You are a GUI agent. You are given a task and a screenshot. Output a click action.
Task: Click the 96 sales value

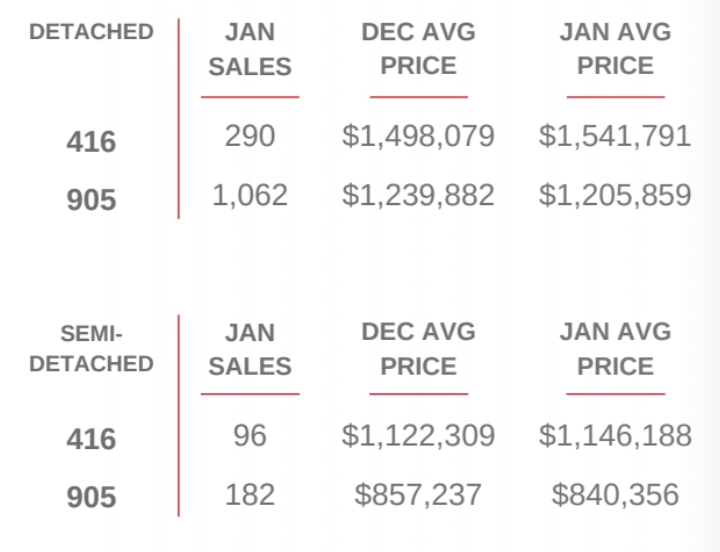(250, 436)
